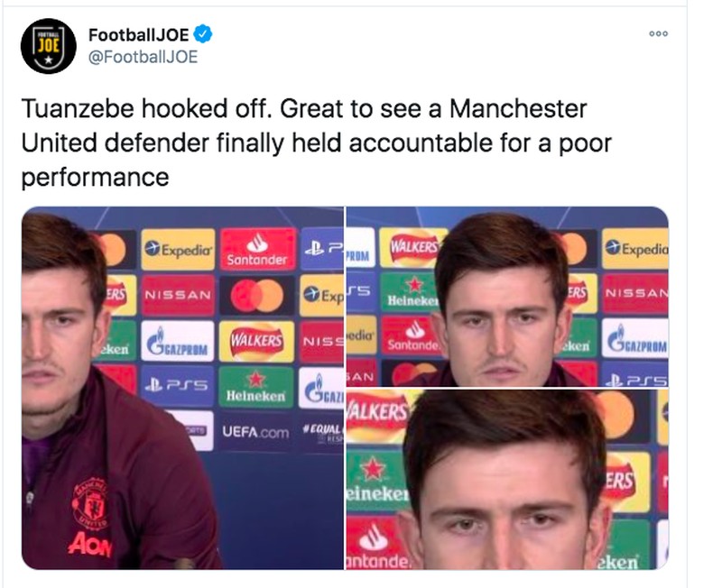Open the tweet's three-dot more options menu
722x588 pixels.
pyautogui.click(x=658, y=33)
